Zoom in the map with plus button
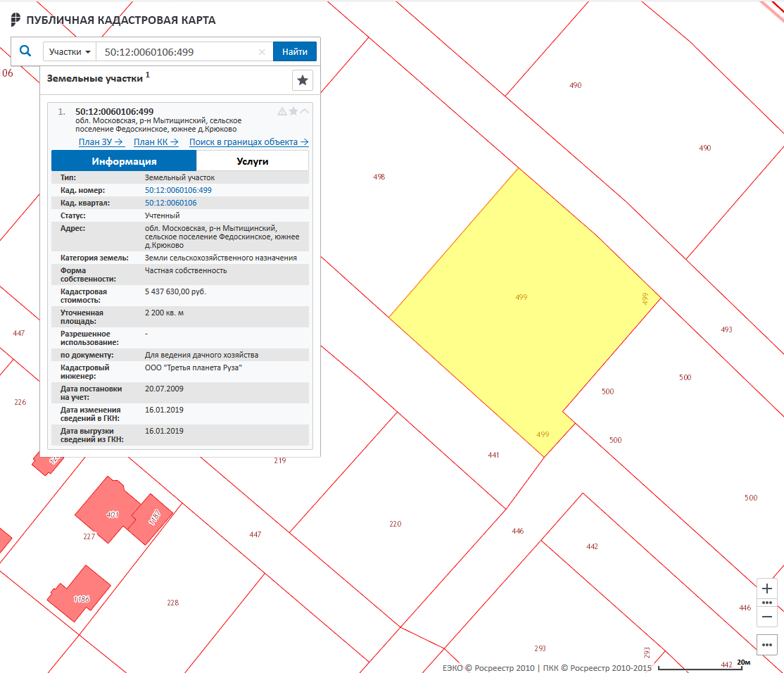This screenshot has width=784, height=673. pos(767,589)
